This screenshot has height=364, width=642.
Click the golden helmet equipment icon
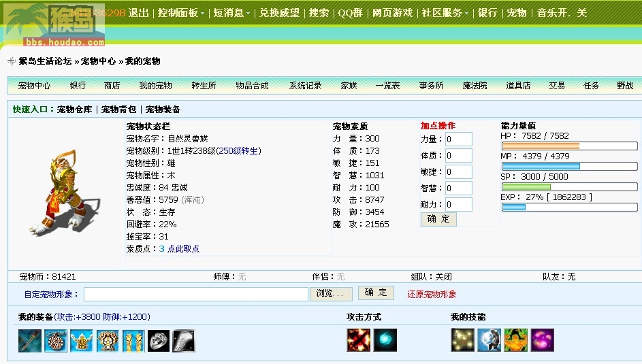tap(82, 341)
